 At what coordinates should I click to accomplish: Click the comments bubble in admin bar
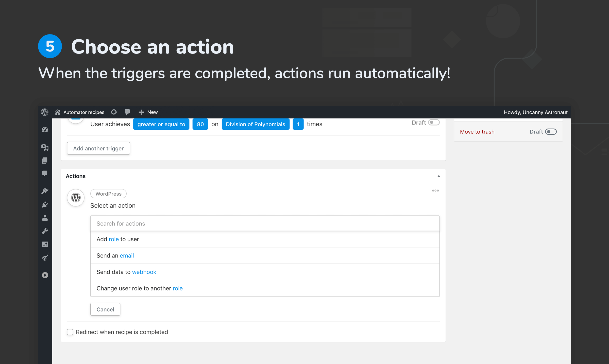[127, 112]
